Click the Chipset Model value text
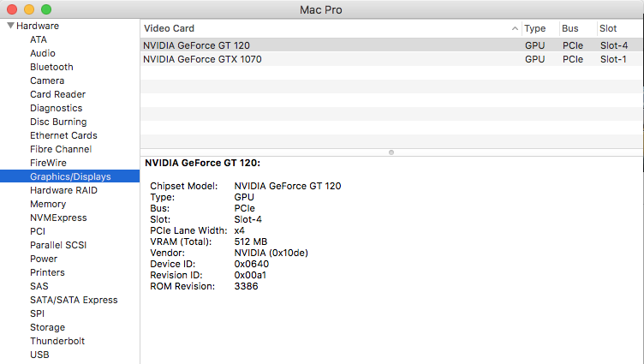Image resolution: width=644 pixels, height=364 pixels. click(x=288, y=186)
